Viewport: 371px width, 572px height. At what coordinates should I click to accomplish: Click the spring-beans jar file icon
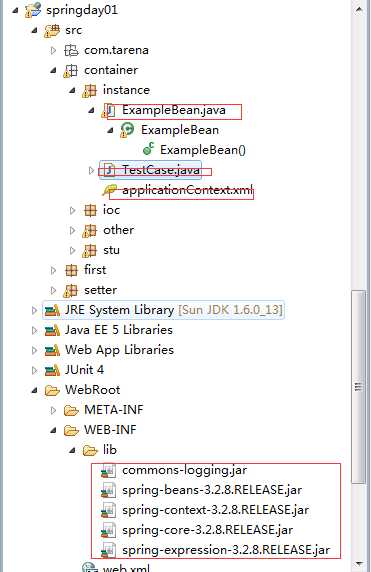point(108,491)
